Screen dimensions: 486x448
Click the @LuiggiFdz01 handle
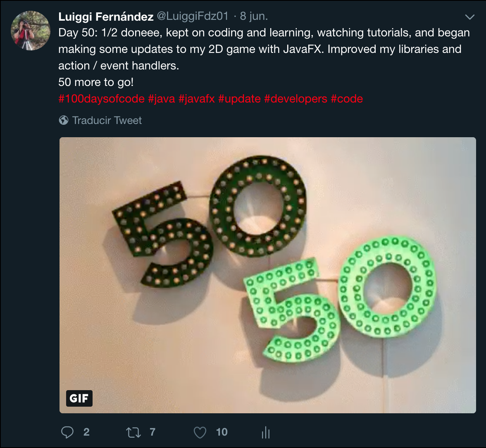tap(193, 16)
